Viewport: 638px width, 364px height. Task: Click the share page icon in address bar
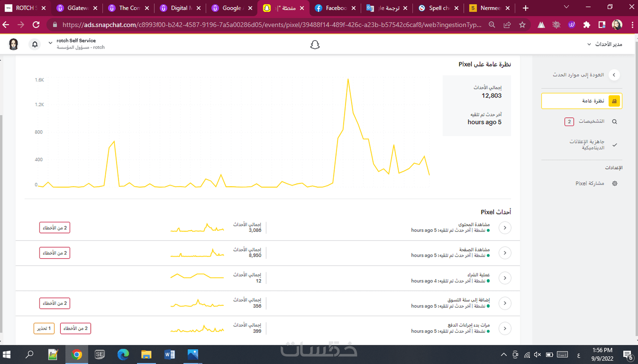coord(507,25)
